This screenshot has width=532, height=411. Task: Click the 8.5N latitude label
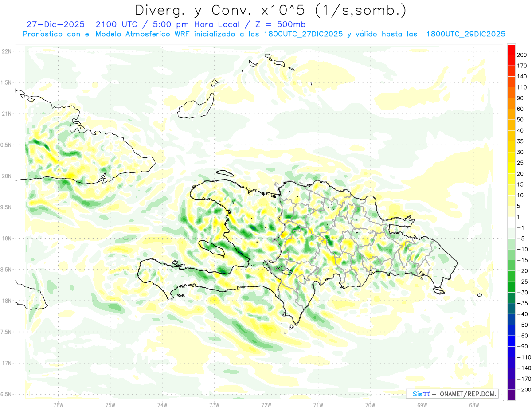coord(6,270)
